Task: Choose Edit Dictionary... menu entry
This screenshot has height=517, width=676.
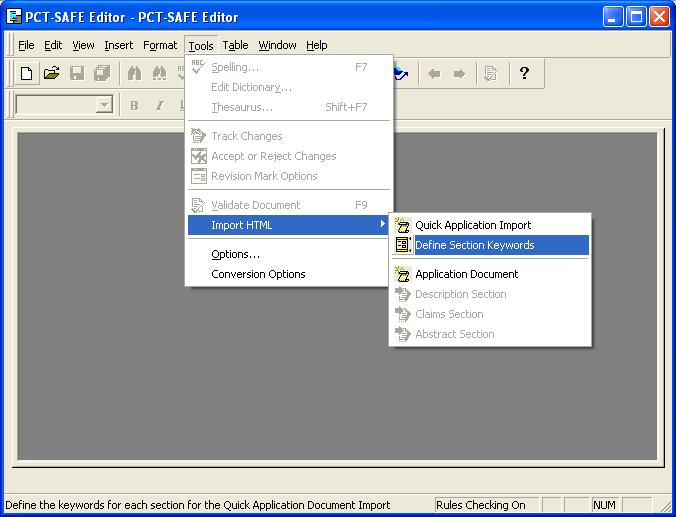Action: [x=288, y=87]
